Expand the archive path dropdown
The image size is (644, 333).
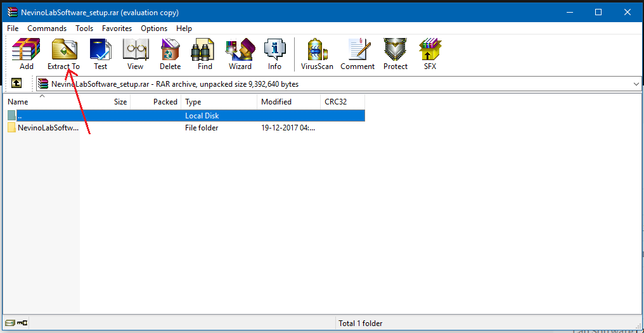click(x=636, y=84)
